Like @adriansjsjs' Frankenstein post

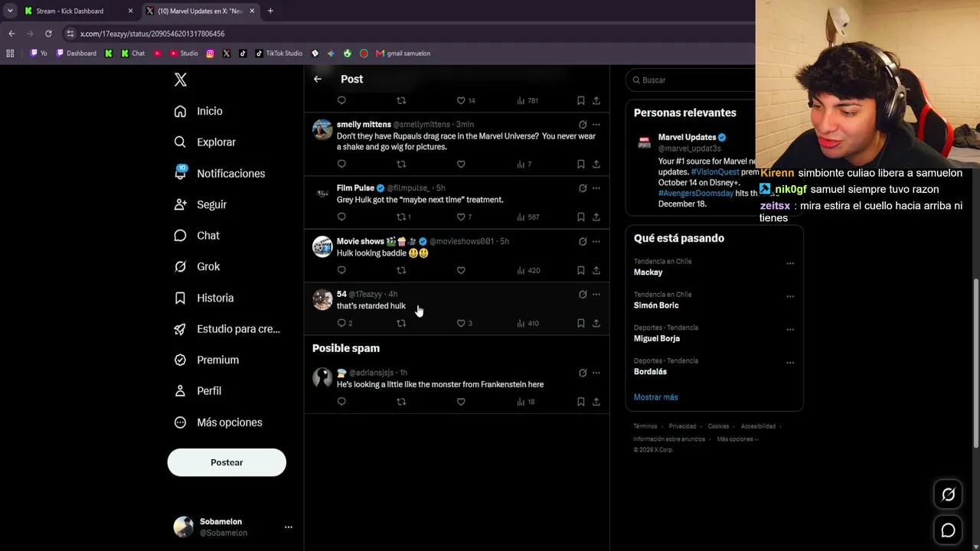point(461,402)
